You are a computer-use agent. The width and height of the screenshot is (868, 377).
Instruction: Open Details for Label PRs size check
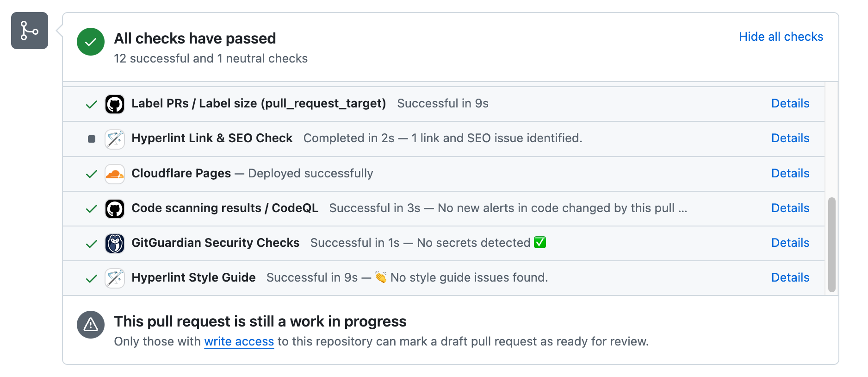[790, 103]
